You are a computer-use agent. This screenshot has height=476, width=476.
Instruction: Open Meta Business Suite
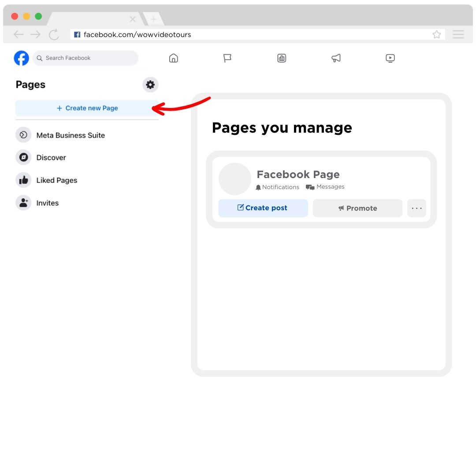60,135
